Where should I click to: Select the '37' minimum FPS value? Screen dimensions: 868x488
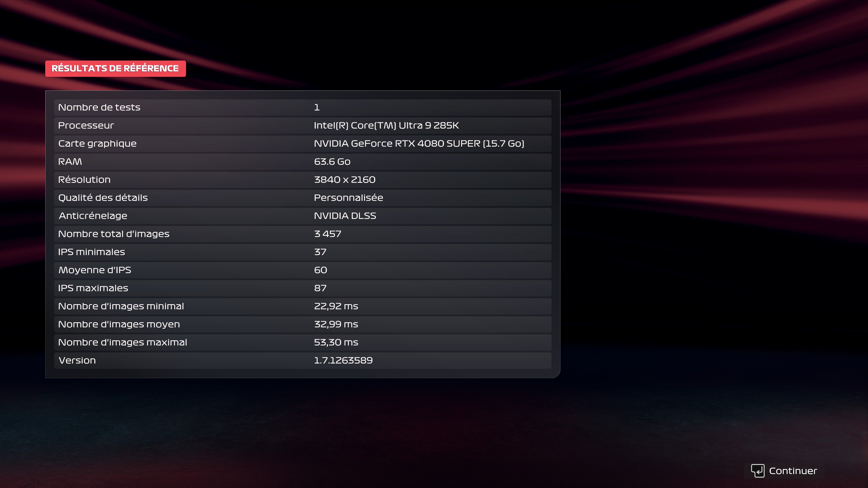pyautogui.click(x=320, y=252)
